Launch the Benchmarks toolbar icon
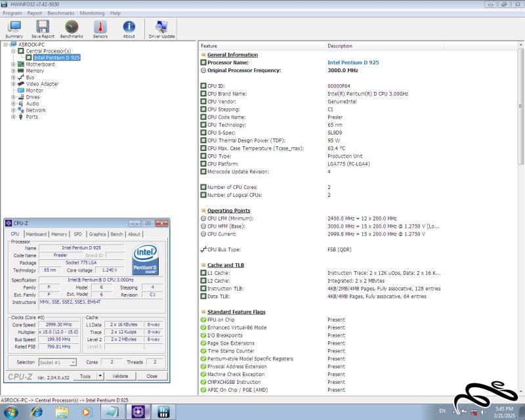This screenshot has width=525, height=420. (72, 29)
